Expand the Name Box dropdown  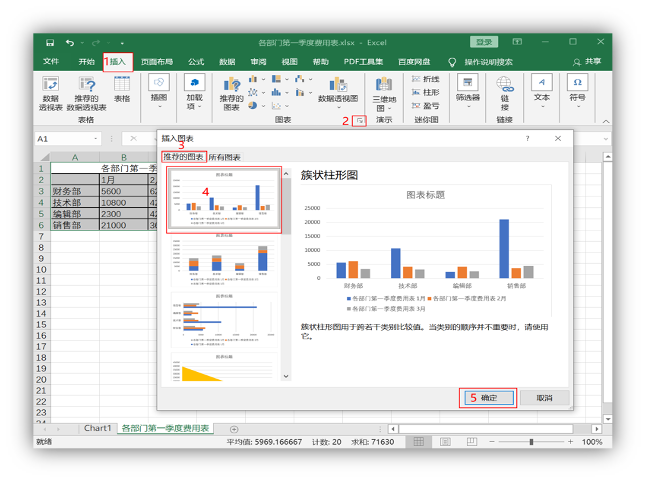point(96,139)
